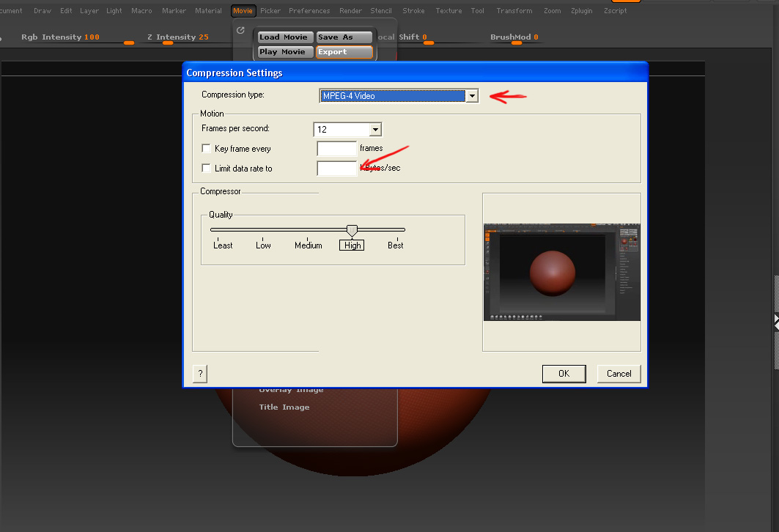Click the Key frame every frames field
Image resolution: width=779 pixels, height=532 pixels.
pos(337,148)
